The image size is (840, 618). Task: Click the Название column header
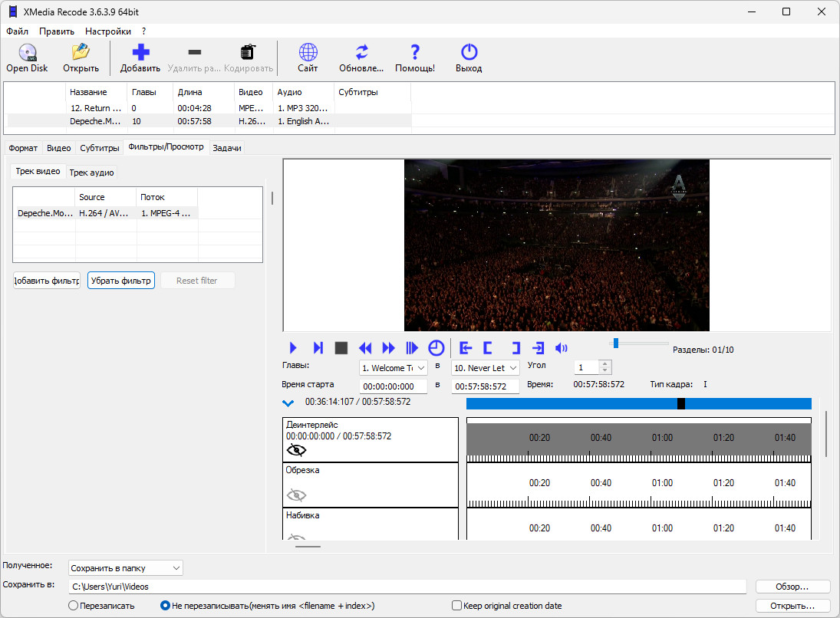tap(97, 92)
